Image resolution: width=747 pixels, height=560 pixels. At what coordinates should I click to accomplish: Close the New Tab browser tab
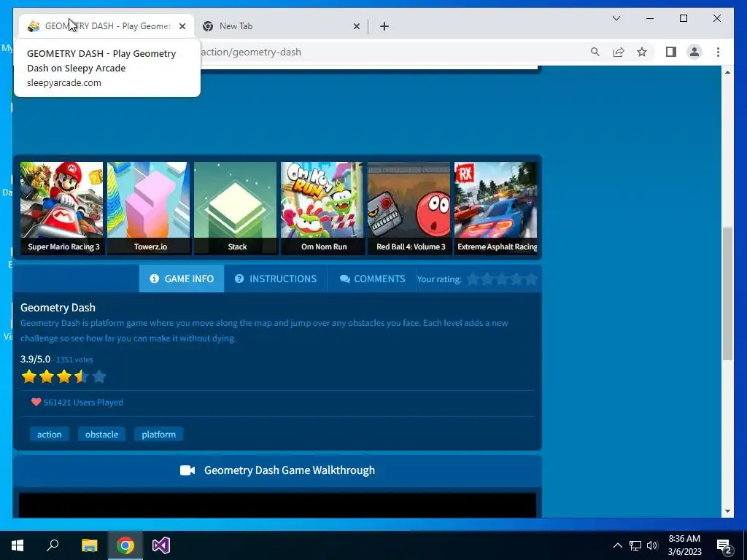tap(356, 26)
